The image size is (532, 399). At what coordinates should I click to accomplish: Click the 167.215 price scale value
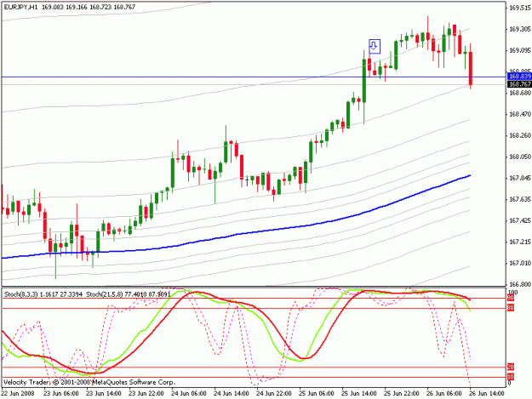coord(520,242)
